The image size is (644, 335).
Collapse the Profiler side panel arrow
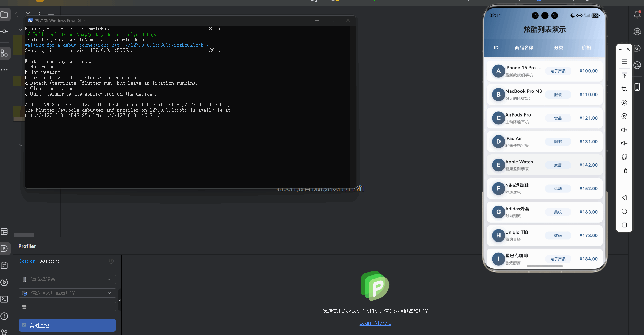pyautogui.click(x=120, y=300)
